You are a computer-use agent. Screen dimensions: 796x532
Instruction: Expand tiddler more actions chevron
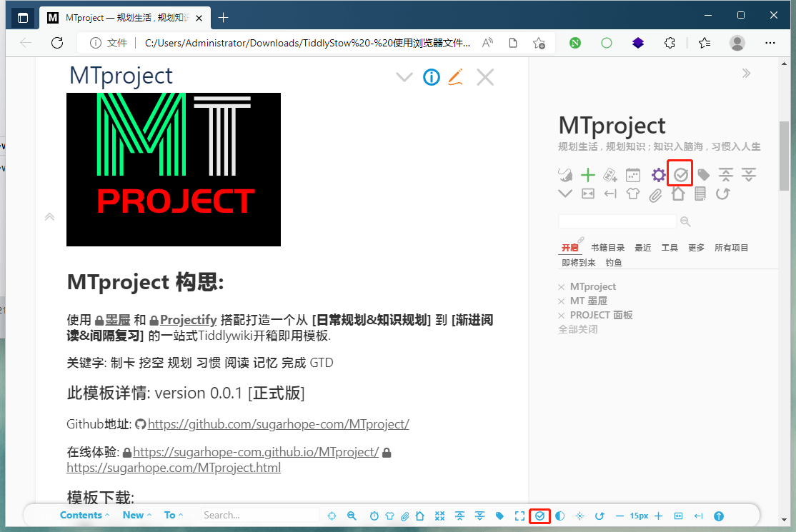[x=404, y=77]
